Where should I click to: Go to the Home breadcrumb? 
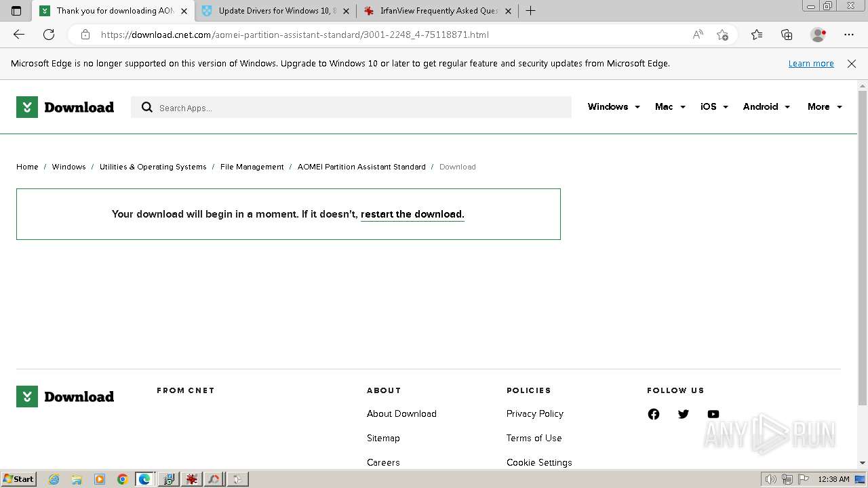click(27, 167)
